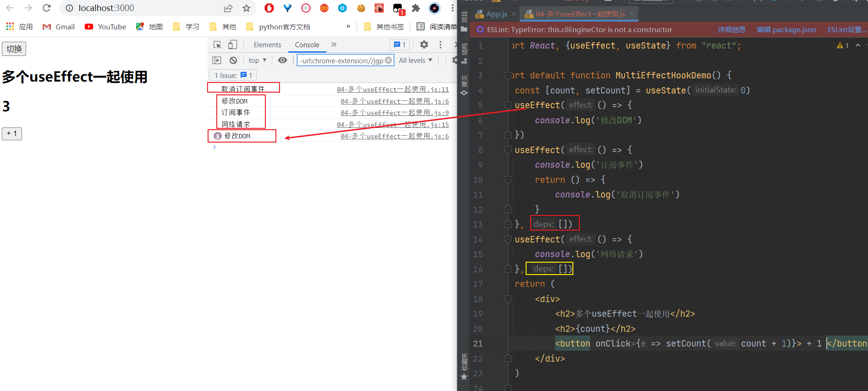The width and height of the screenshot is (868, 391).
Task: Click the console prompt chevron
Action: (214, 147)
